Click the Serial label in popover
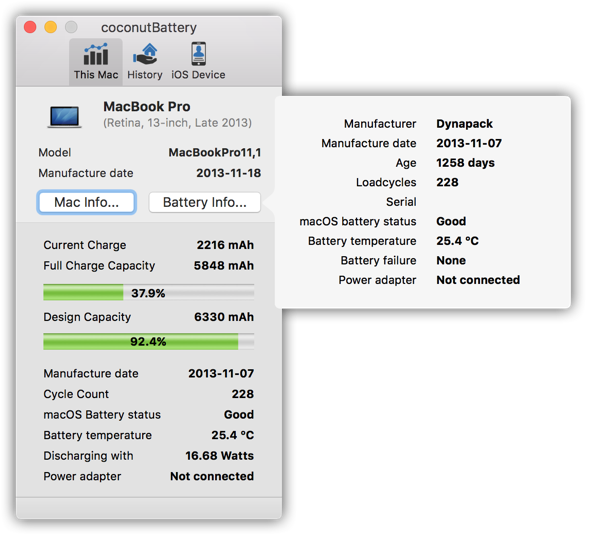Image resolution: width=600 pixels, height=535 pixels. click(401, 202)
